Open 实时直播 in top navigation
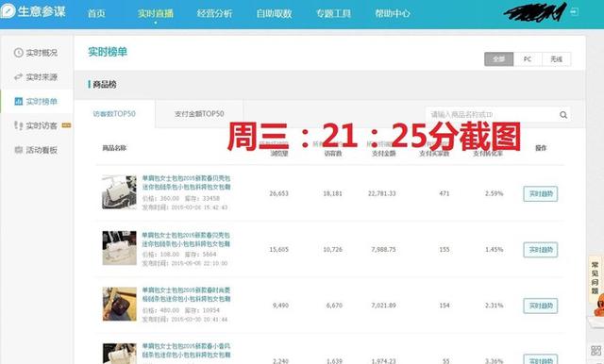This screenshot has width=604, height=364. pos(156,13)
